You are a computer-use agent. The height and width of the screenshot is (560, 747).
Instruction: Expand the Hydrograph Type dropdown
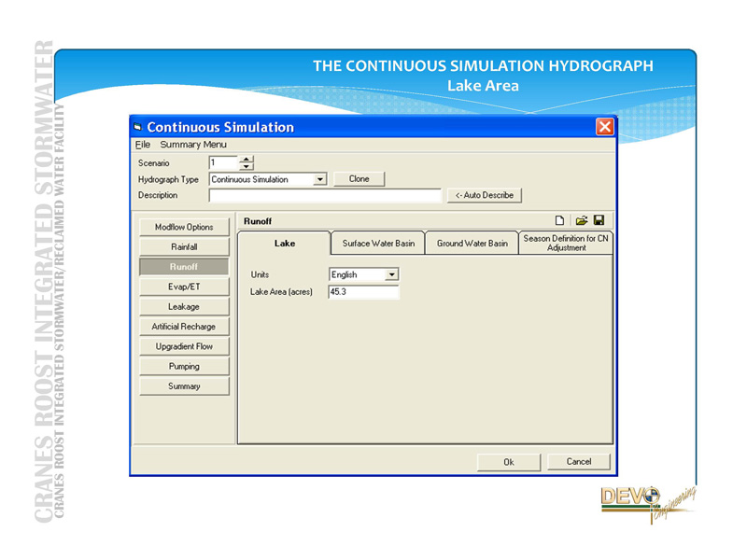(319, 179)
